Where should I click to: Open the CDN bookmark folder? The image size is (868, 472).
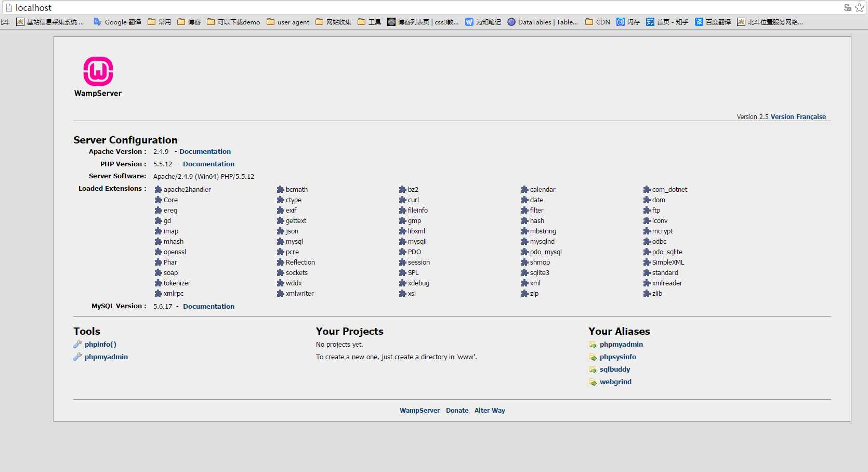[598, 22]
